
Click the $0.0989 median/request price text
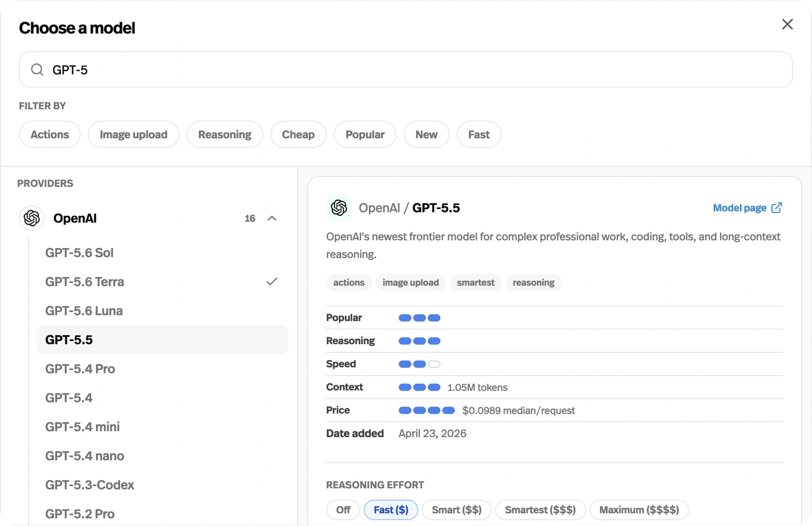pos(519,411)
